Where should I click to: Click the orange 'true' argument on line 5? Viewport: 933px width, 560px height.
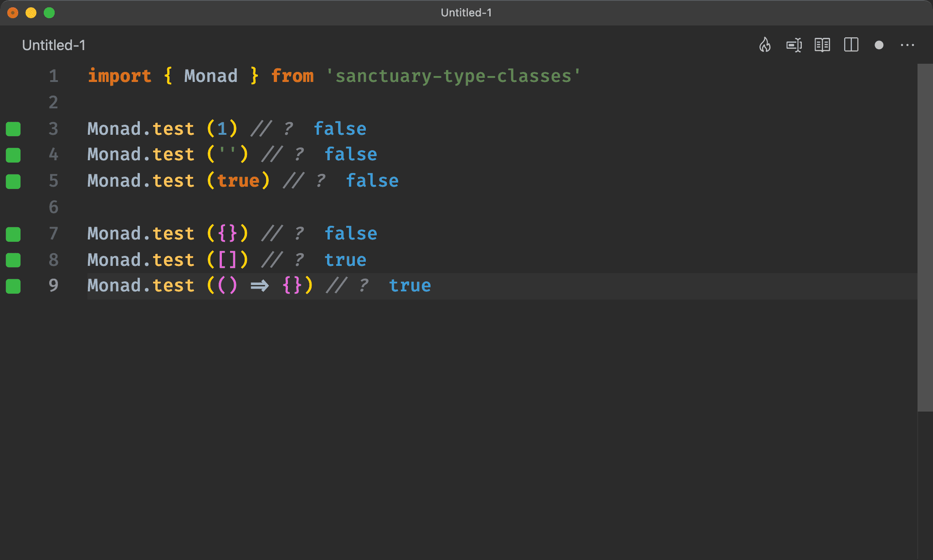point(238,181)
